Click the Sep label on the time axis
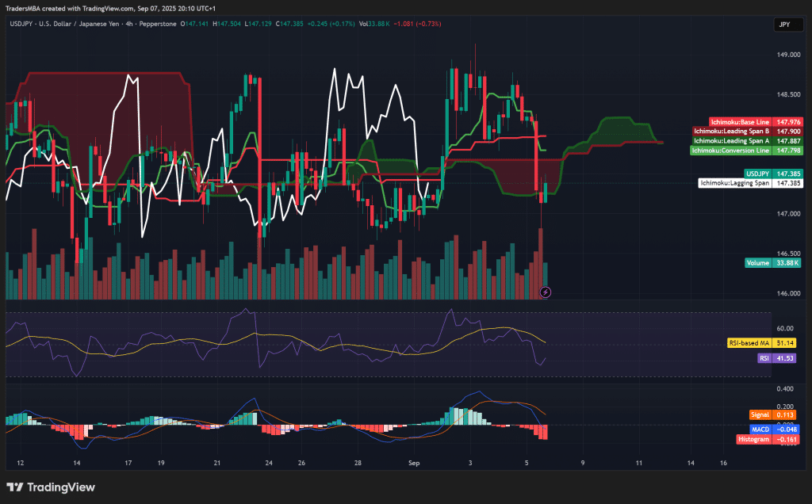 [x=413, y=463]
